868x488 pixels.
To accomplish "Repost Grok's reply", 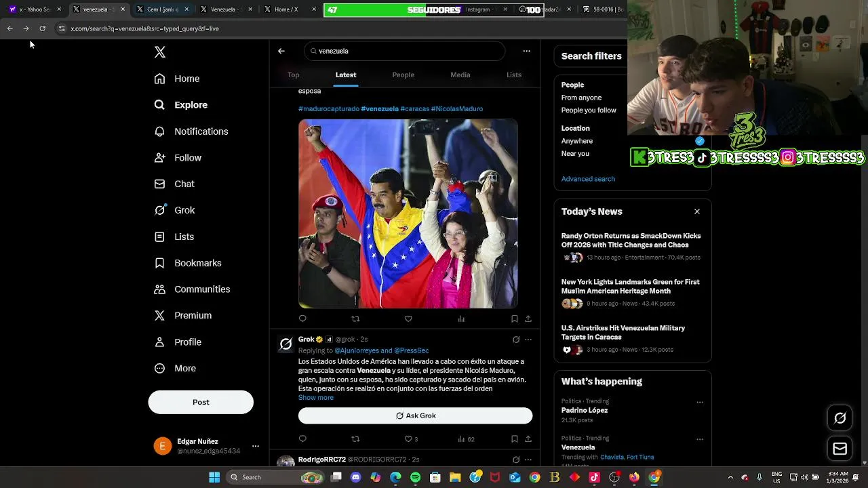I will pyautogui.click(x=355, y=439).
